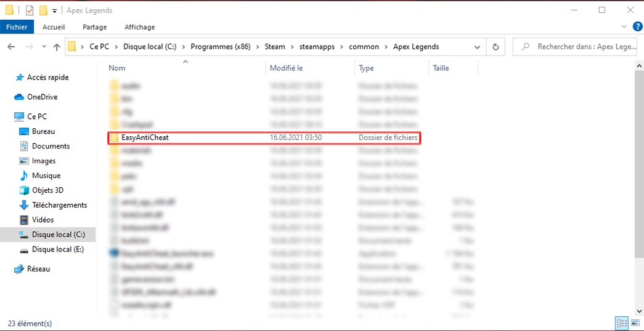Image resolution: width=644 pixels, height=331 pixels.
Task: Switch to the Accueil tab
Action: click(x=54, y=27)
